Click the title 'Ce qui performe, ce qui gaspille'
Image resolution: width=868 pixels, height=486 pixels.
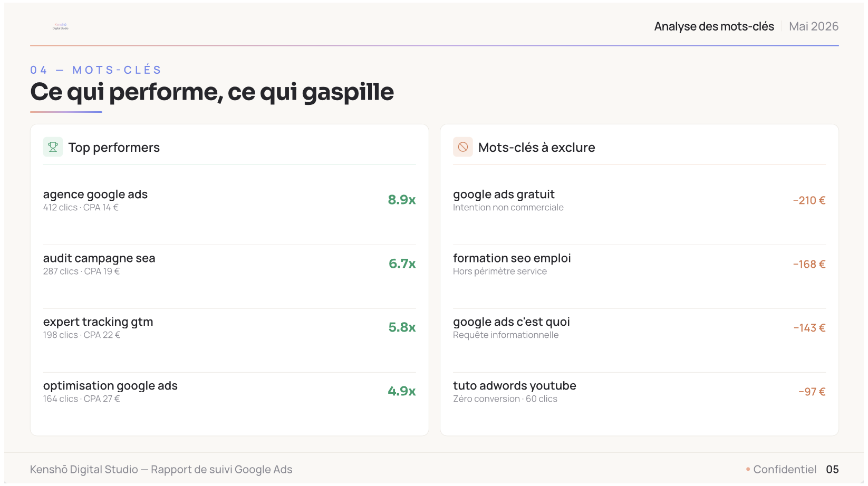click(x=212, y=92)
